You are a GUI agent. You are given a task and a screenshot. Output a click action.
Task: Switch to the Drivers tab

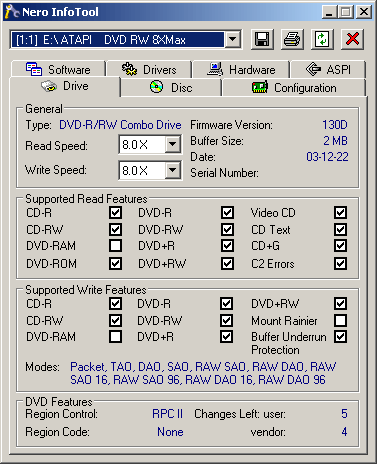point(149,69)
